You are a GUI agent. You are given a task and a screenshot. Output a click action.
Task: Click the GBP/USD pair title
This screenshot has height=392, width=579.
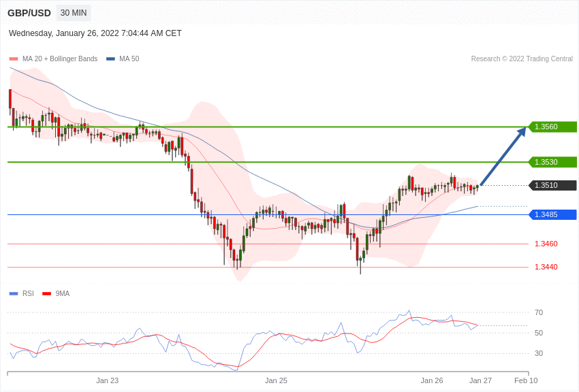click(x=29, y=13)
